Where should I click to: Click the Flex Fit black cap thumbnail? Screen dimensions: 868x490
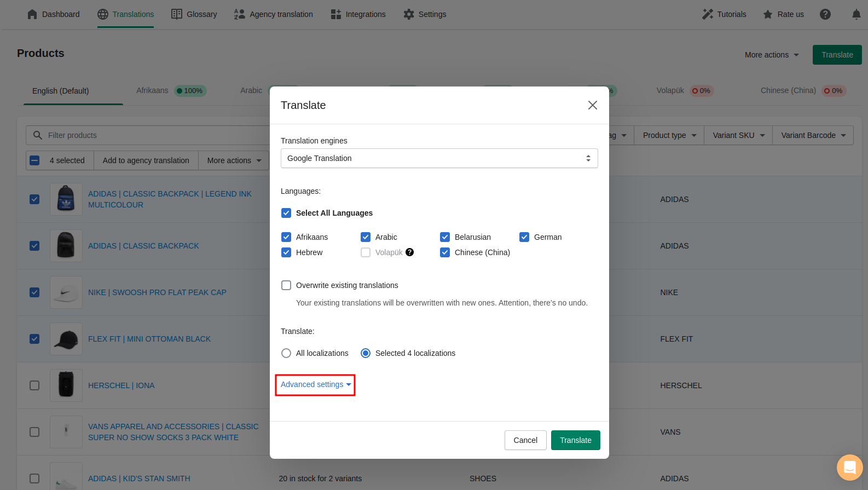66,339
